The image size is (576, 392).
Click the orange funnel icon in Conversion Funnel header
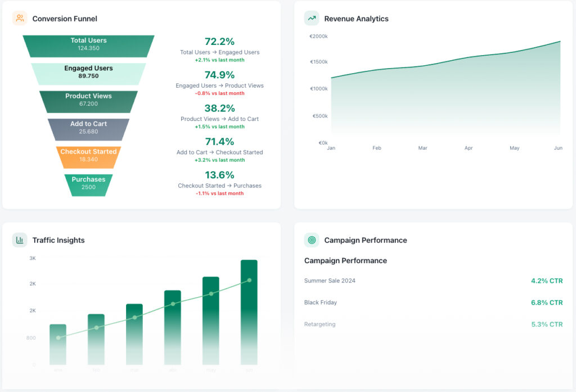pos(20,19)
